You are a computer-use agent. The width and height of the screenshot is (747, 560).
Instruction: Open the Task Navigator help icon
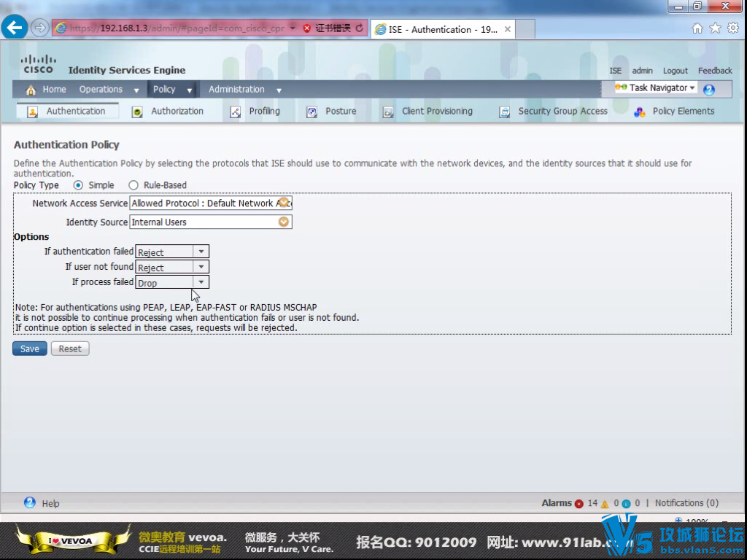[708, 90]
